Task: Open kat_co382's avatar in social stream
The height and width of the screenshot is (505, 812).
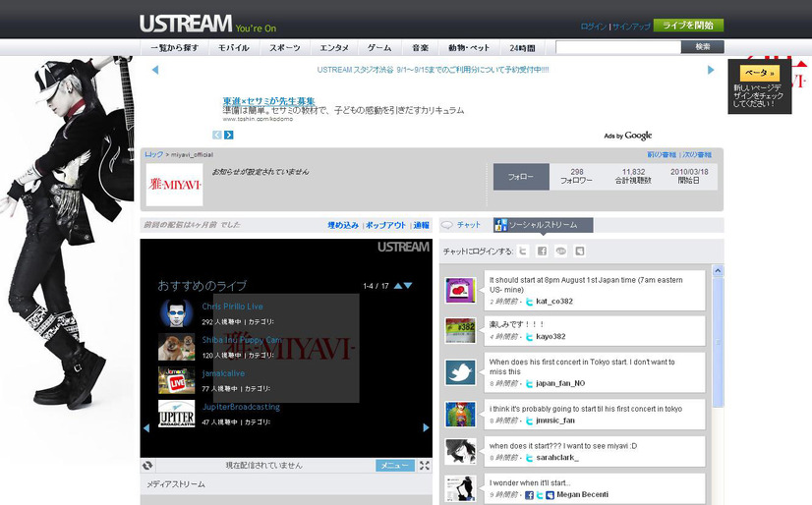Action: 460,290
